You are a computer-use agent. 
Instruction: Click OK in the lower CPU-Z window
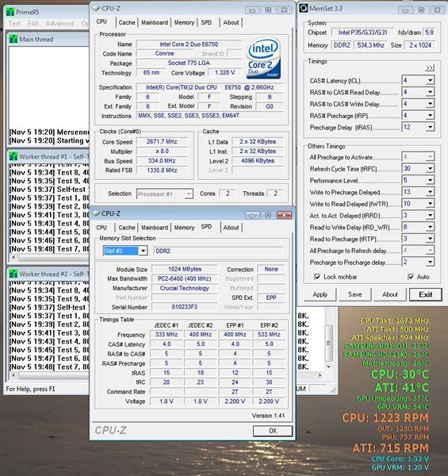coord(273,431)
